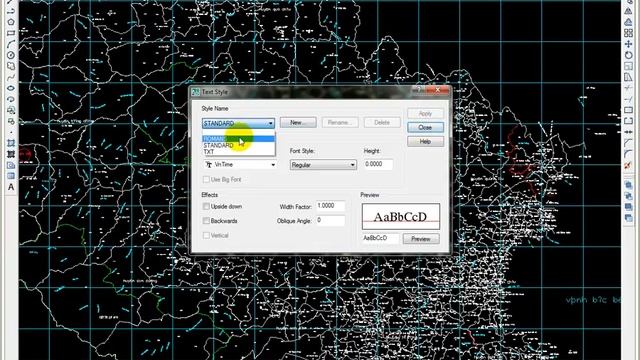Click Send to Back draw order icon
Image resolution: width=640 pixels, height=360 pixels.
click(x=629, y=196)
